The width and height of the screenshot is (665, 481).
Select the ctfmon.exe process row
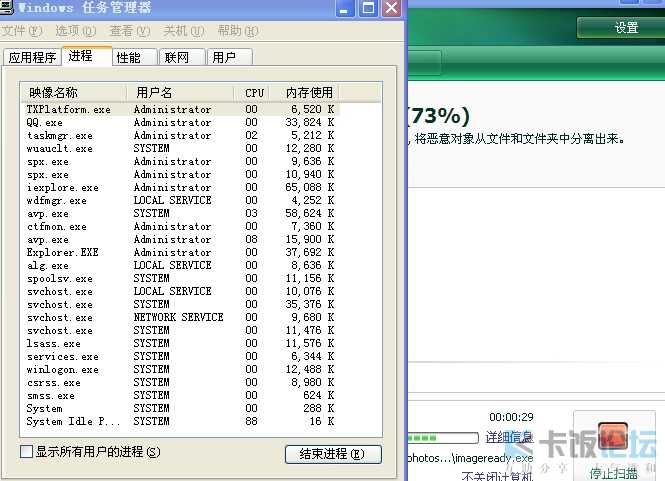tap(180, 227)
